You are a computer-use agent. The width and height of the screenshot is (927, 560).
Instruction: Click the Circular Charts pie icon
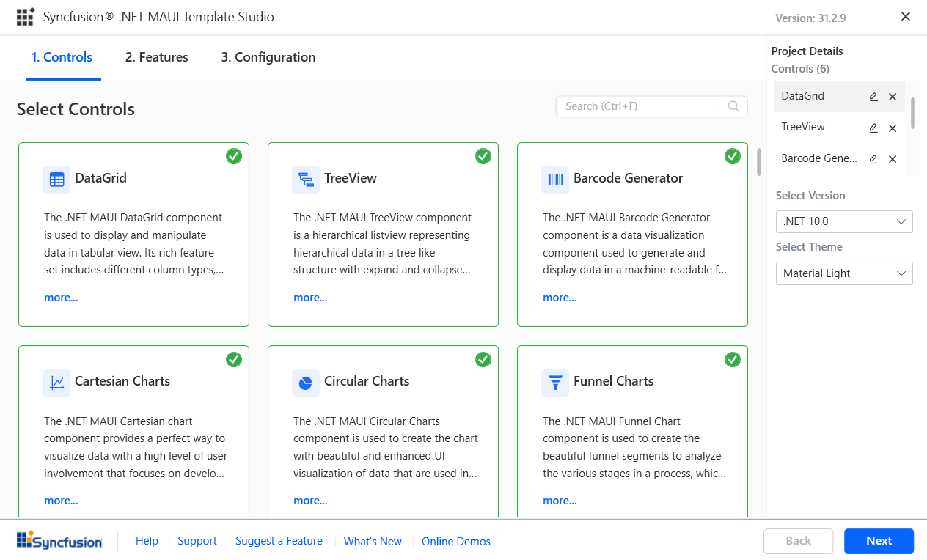tap(306, 382)
